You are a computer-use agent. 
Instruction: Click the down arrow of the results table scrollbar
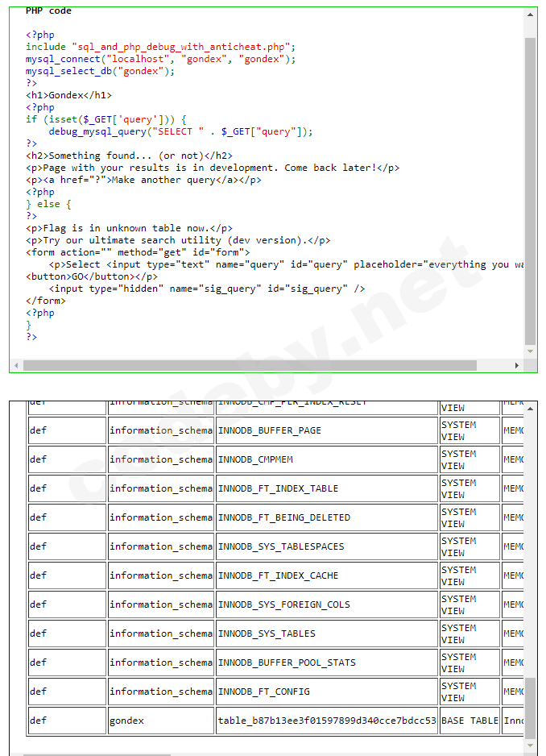point(530,745)
